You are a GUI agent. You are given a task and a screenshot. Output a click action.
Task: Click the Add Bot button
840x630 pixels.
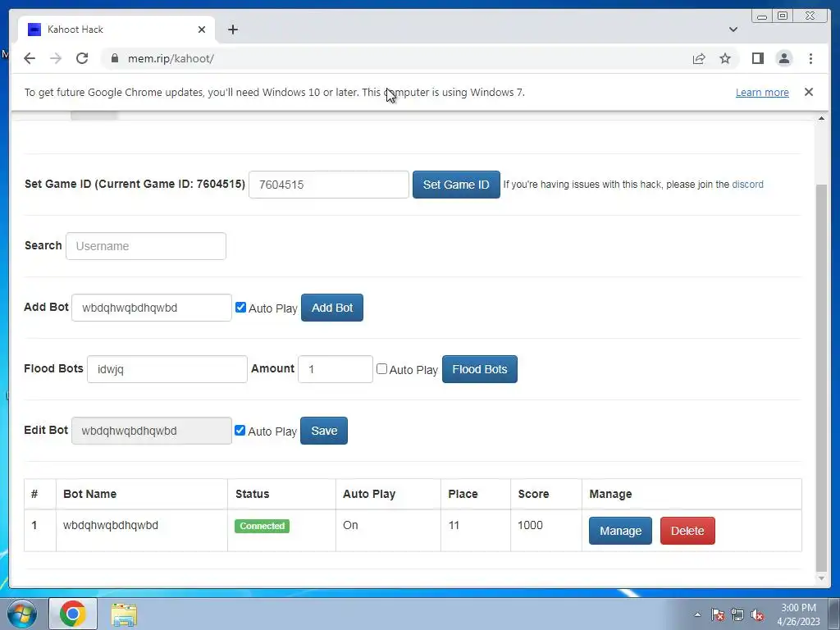332,308
